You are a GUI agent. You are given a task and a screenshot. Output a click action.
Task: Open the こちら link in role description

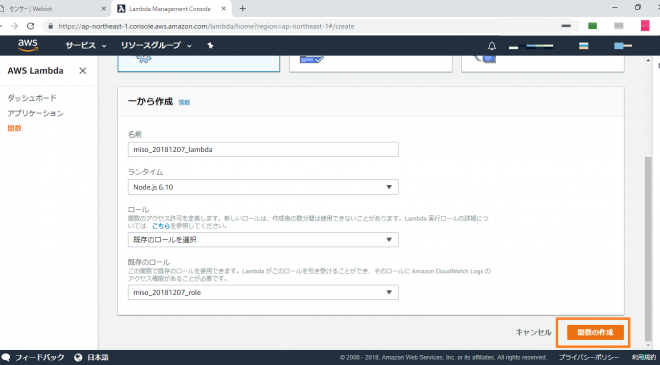[x=161, y=226]
